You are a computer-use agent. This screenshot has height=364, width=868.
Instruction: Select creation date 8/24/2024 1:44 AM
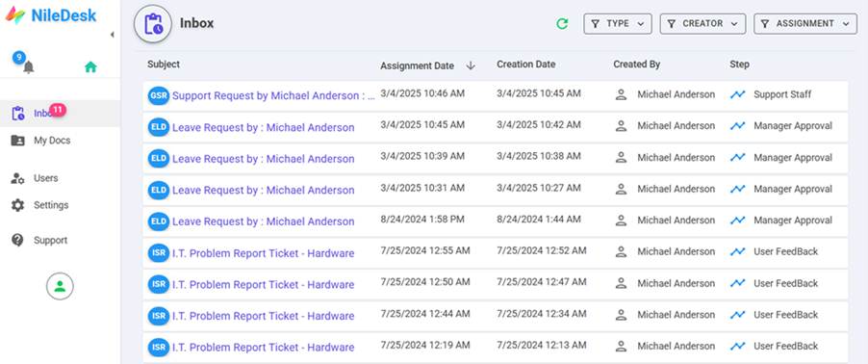(x=539, y=220)
